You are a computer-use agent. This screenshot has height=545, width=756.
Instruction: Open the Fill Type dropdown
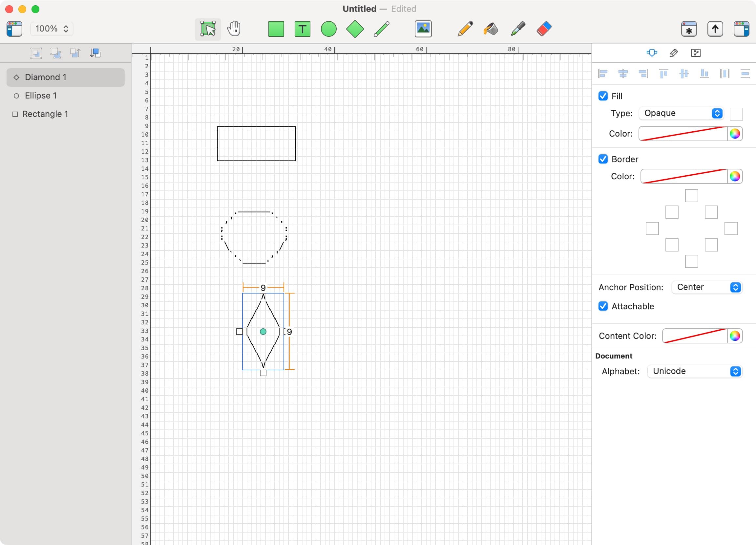pyautogui.click(x=681, y=113)
